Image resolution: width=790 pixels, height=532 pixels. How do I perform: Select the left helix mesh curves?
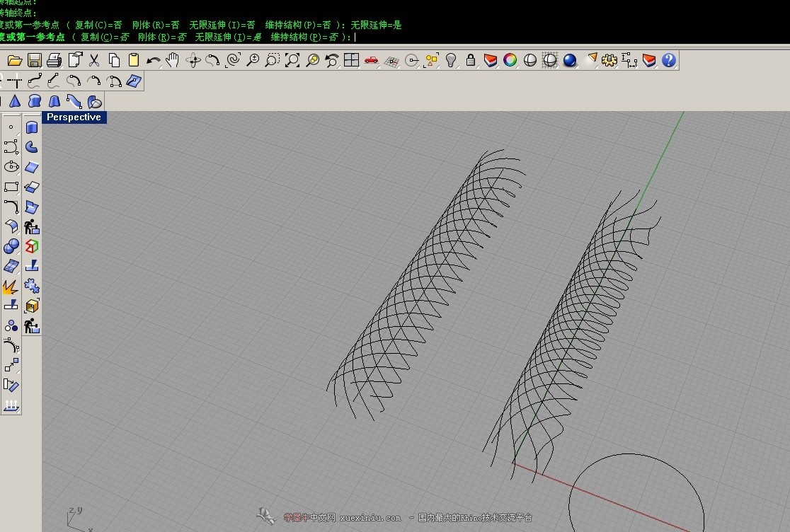pos(426,284)
